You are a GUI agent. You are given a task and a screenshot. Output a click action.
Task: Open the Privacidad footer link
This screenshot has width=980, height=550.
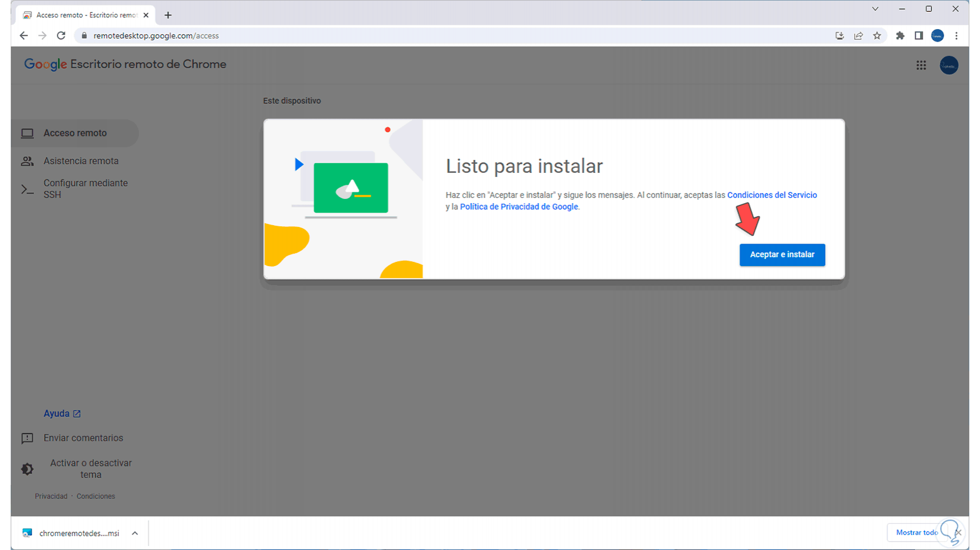pyautogui.click(x=51, y=497)
